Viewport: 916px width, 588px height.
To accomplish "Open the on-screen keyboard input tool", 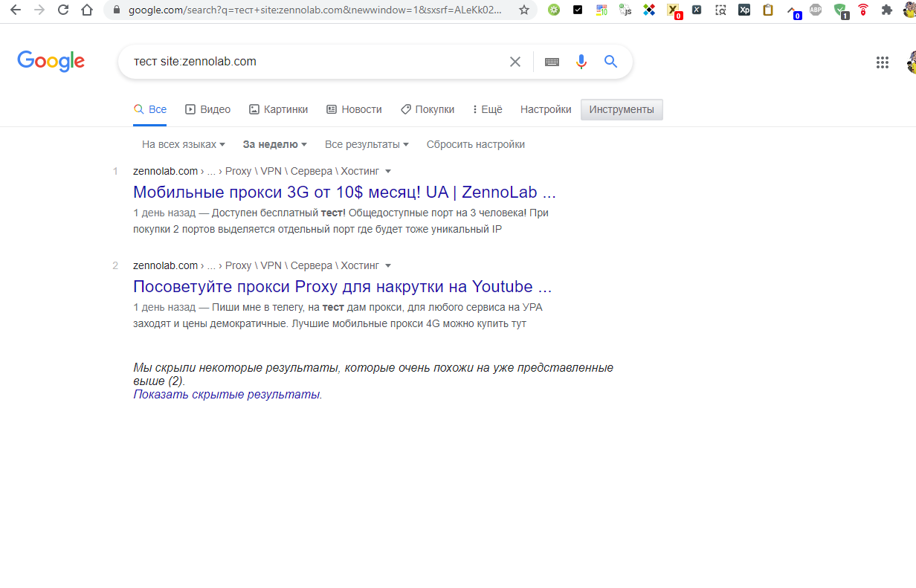I will pos(552,62).
